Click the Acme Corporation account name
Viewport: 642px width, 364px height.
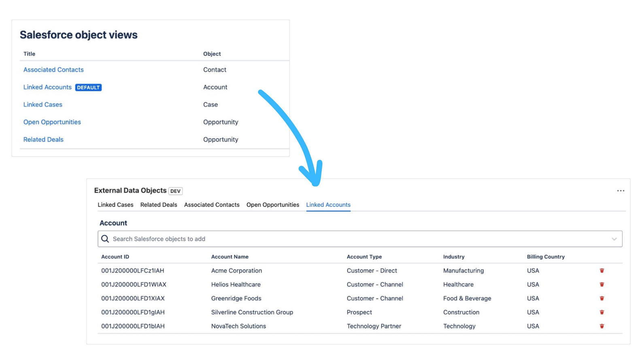click(236, 271)
